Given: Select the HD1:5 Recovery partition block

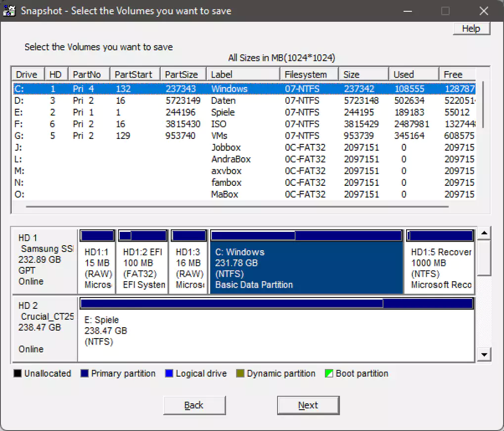Looking at the screenshot, I should pos(440,261).
